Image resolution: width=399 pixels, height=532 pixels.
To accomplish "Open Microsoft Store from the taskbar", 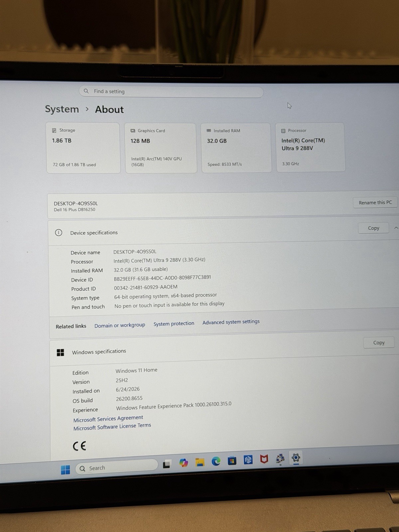I will [232, 461].
